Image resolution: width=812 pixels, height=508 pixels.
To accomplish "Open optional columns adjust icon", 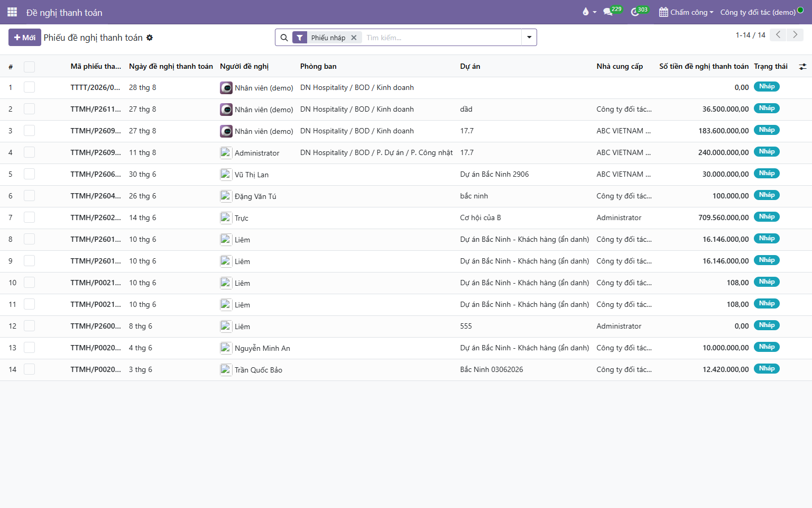I will tap(802, 67).
